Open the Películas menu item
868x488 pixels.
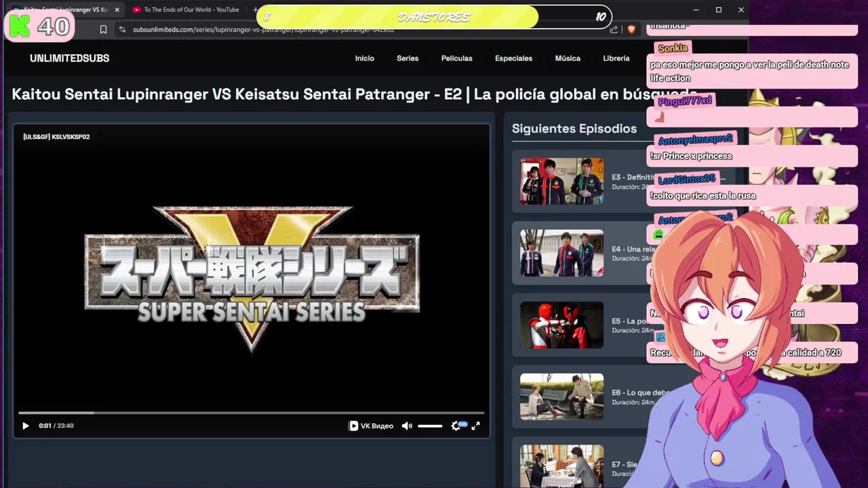click(456, 58)
